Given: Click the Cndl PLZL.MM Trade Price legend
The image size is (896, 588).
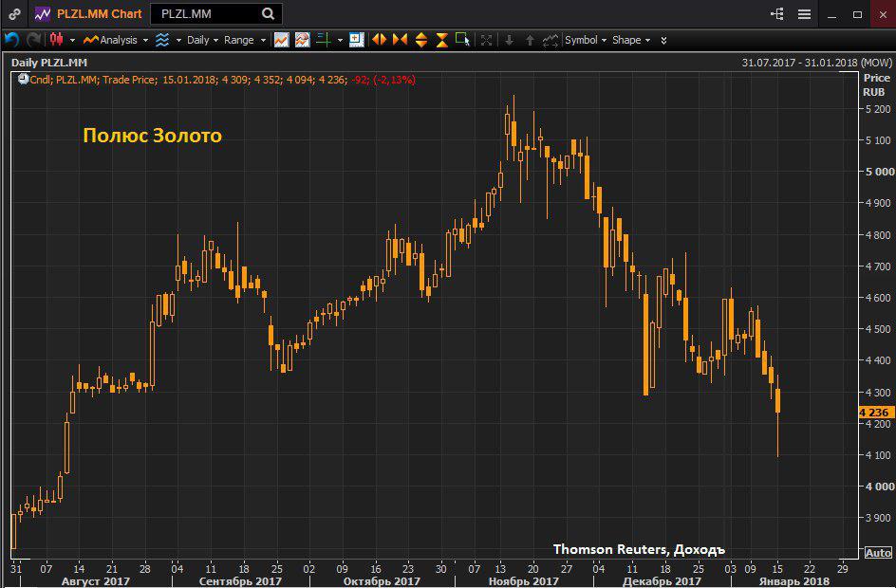Looking at the screenshot, I should 223,80.
